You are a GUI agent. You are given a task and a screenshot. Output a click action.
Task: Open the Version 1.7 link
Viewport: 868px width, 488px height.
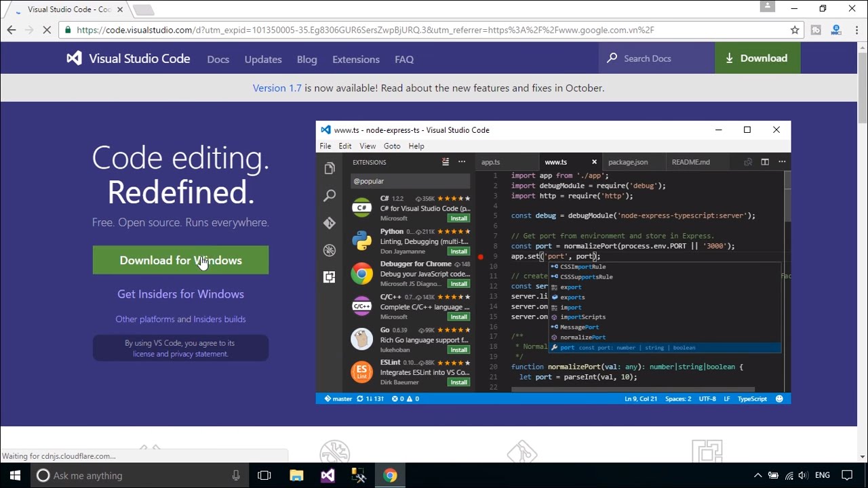pos(277,88)
